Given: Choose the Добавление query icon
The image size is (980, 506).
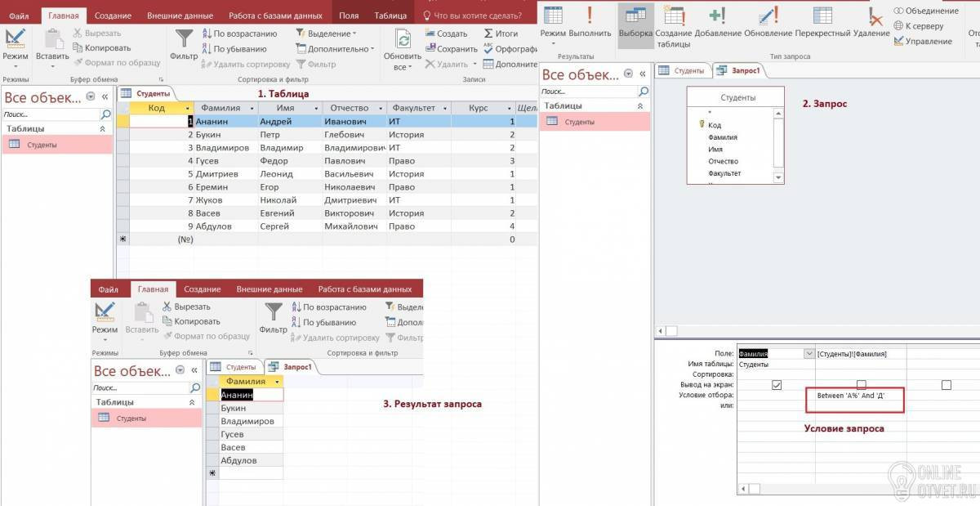Looking at the screenshot, I should [716, 16].
